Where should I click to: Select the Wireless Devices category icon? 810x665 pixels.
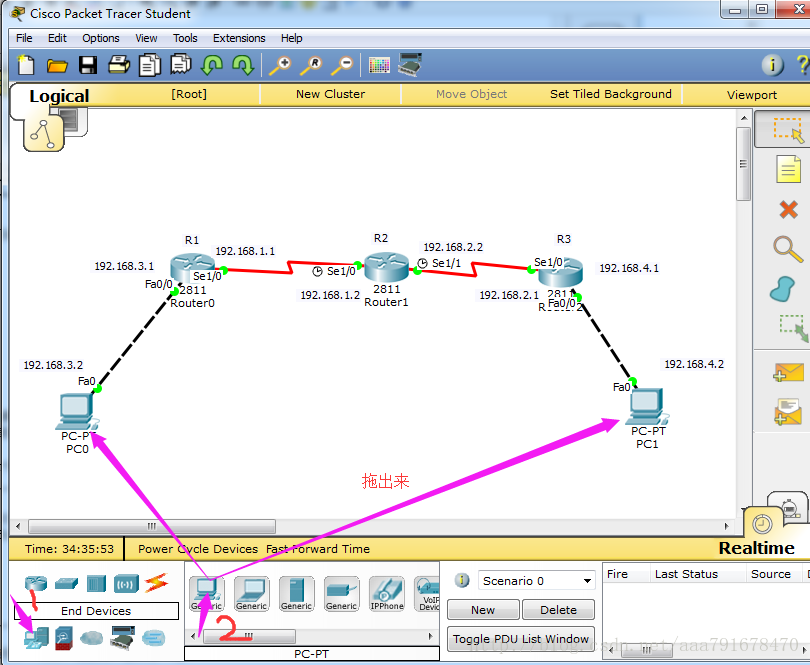127,583
